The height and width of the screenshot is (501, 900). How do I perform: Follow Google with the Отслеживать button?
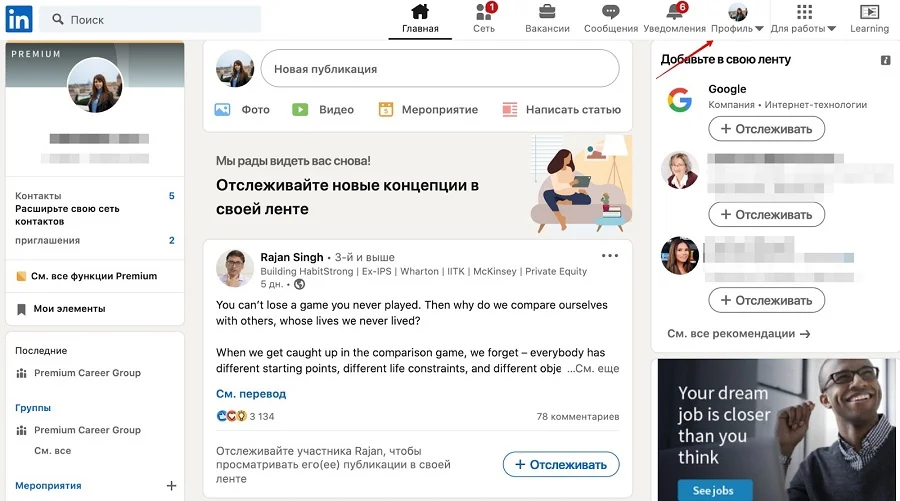click(766, 129)
